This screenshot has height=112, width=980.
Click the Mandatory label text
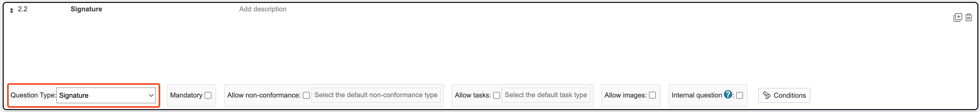(x=186, y=95)
